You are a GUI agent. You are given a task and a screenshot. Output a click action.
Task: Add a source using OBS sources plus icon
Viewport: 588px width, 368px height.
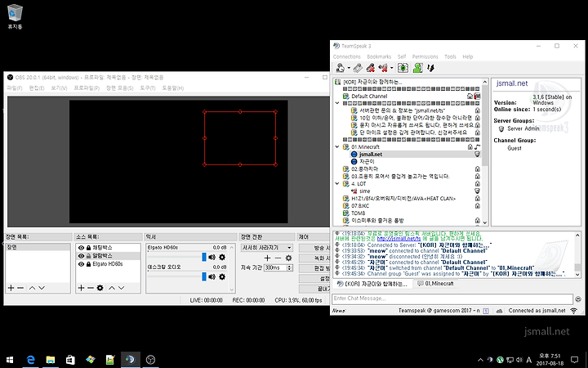pyautogui.click(x=81, y=288)
